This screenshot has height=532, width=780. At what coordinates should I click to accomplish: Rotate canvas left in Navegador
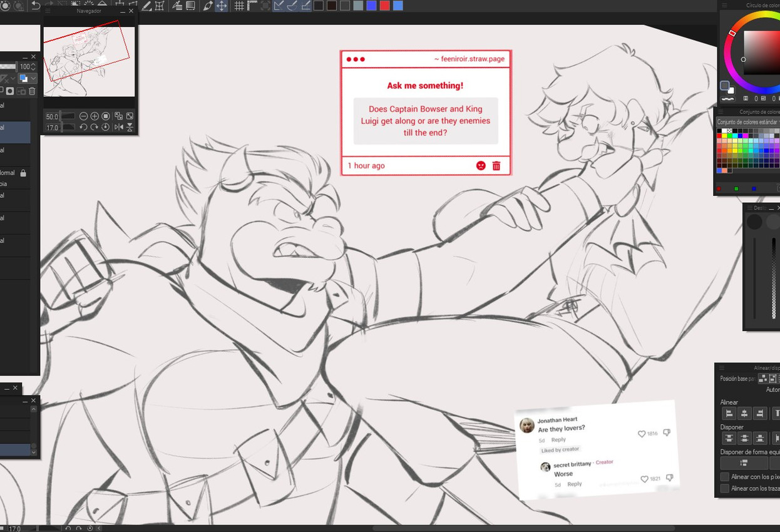click(84, 127)
